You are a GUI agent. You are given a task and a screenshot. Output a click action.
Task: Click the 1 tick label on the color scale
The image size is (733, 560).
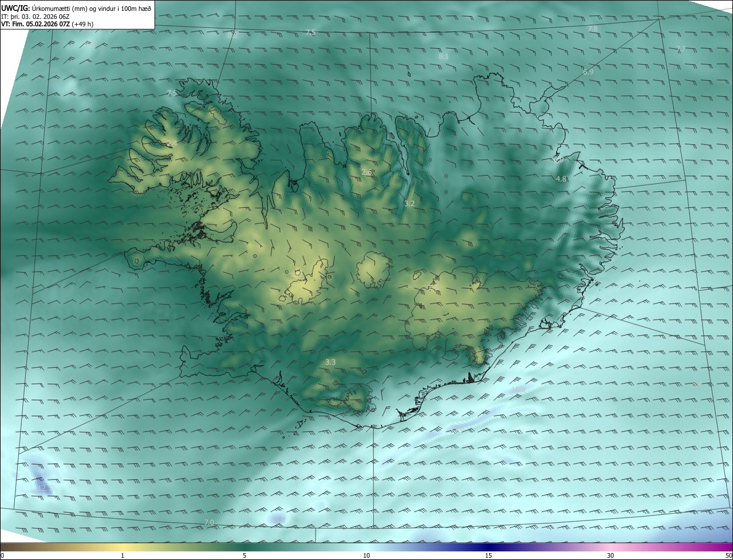[x=123, y=555]
